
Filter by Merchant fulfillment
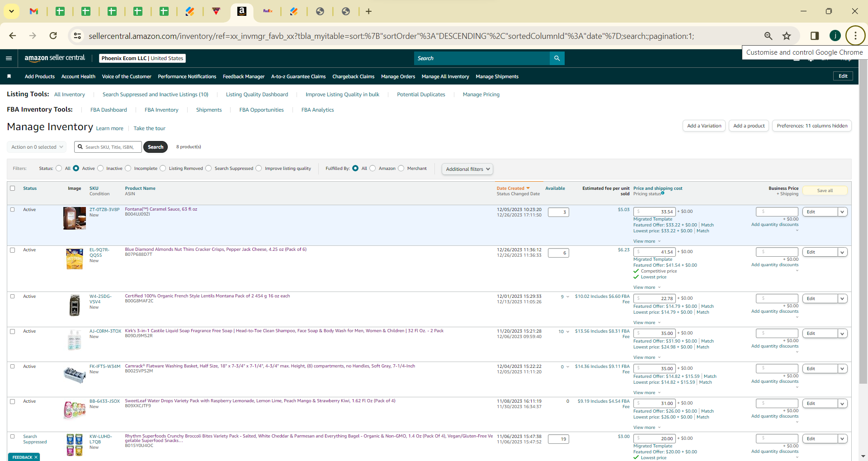(401, 168)
